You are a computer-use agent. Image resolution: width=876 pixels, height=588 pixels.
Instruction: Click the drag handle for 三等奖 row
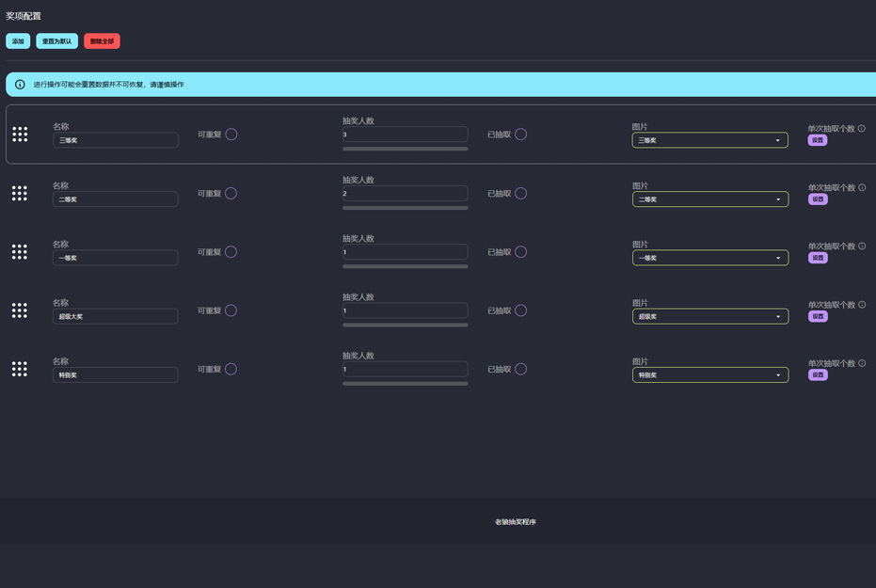point(20,135)
